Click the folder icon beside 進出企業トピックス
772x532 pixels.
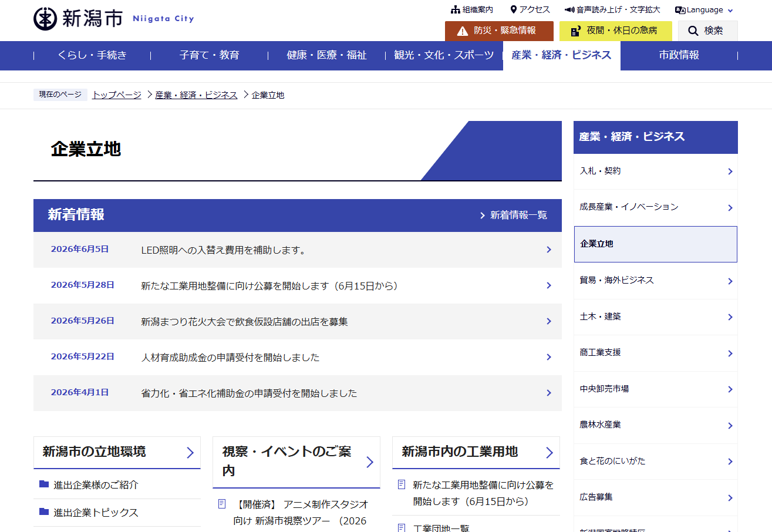coord(44,512)
